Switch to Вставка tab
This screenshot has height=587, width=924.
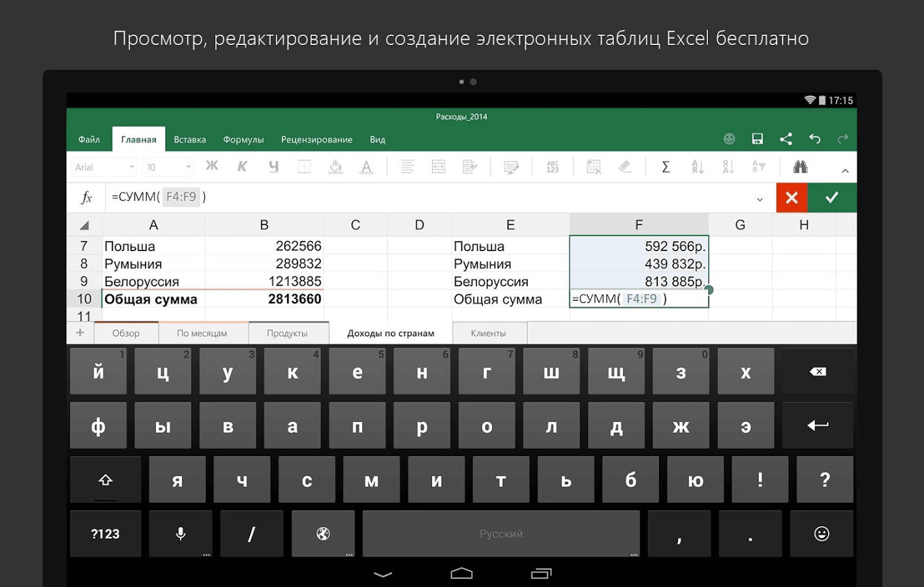coord(190,140)
